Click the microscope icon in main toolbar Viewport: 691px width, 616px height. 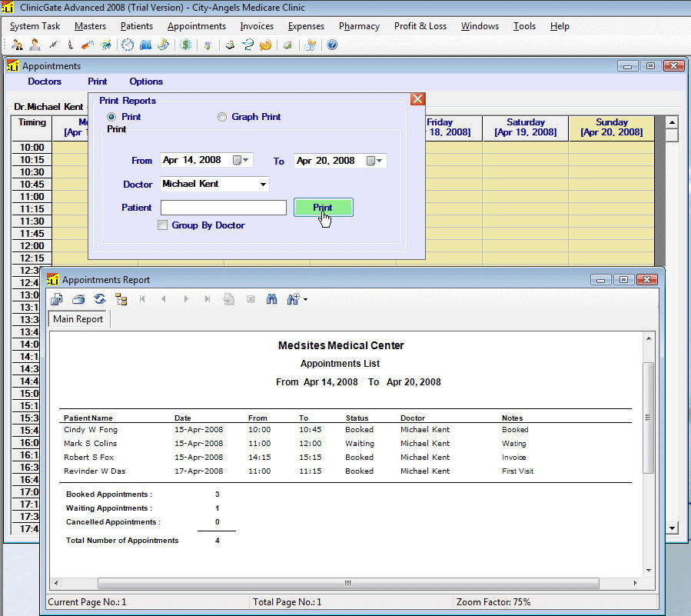tap(70, 45)
